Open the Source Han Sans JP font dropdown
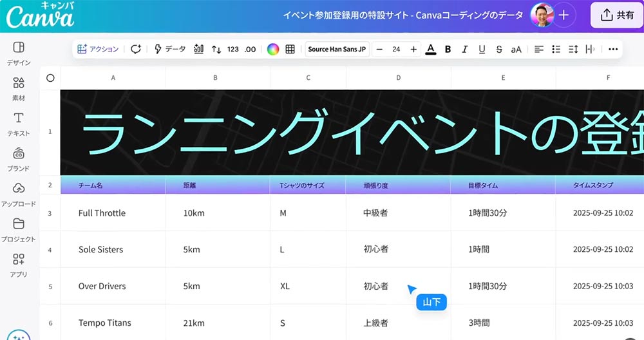This screenshot has width=644, height=340. coord(337,49)
